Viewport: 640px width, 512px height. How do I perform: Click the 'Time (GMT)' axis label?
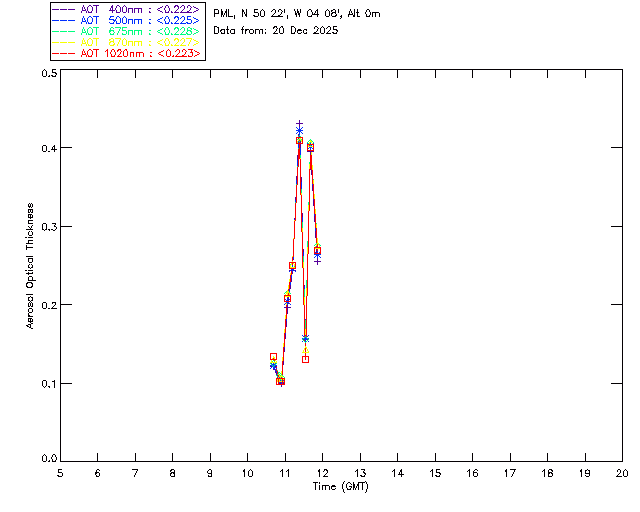tap(340, 487)
